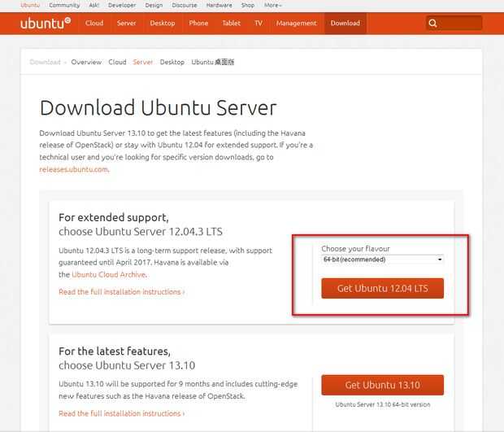Switch to Cloud sub-navigation tab
This screenshot has width=504, height=432.
click(x=117, y=62)
